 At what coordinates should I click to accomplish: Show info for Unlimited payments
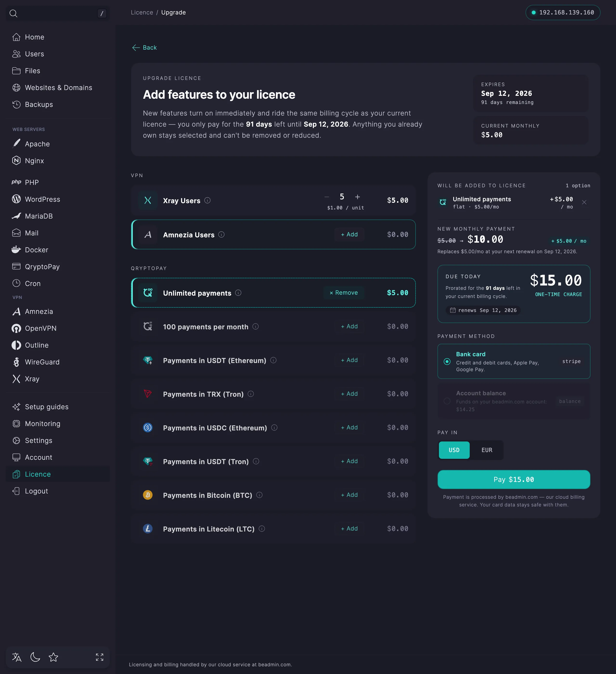click(238, 293)
